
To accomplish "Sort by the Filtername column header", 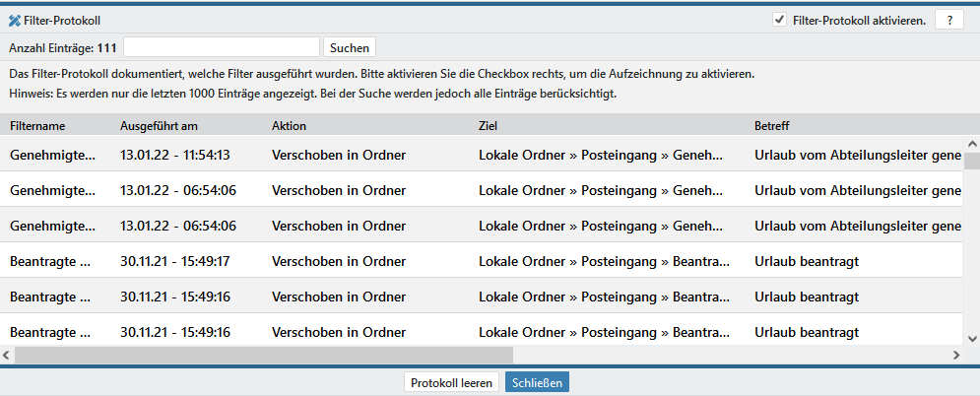I will [37, 126].
